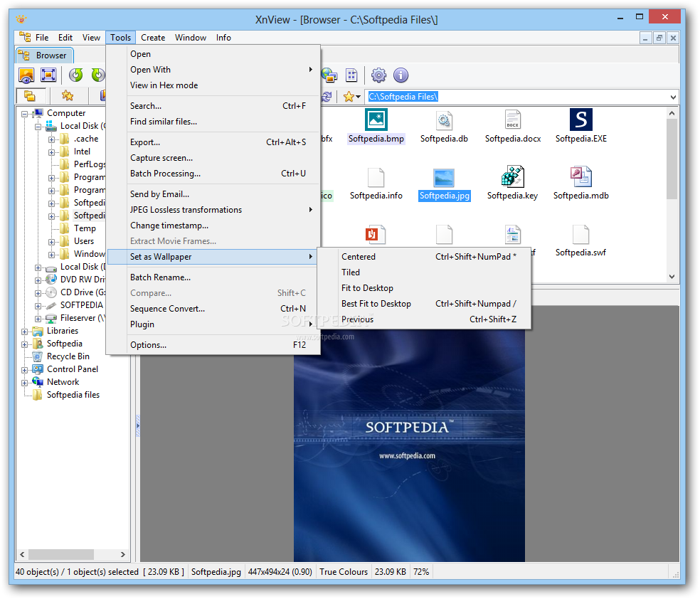Choose Options... in Tools menu
This screenshot has height=599, width=700.
point(213,344)
